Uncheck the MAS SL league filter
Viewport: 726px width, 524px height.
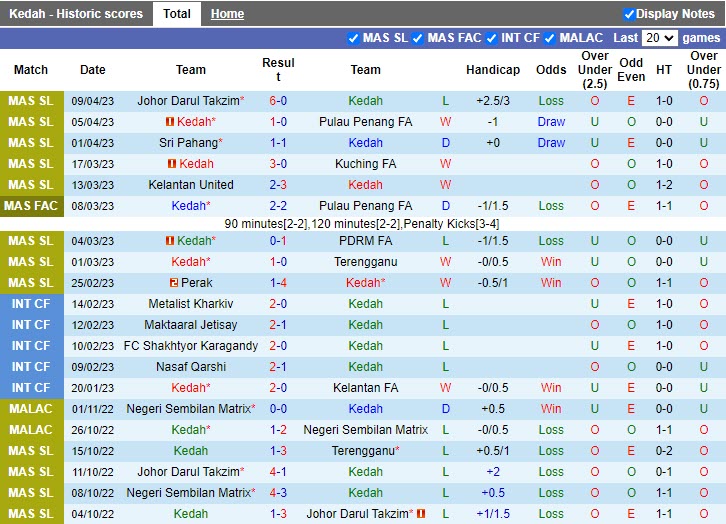pos(353,38)
